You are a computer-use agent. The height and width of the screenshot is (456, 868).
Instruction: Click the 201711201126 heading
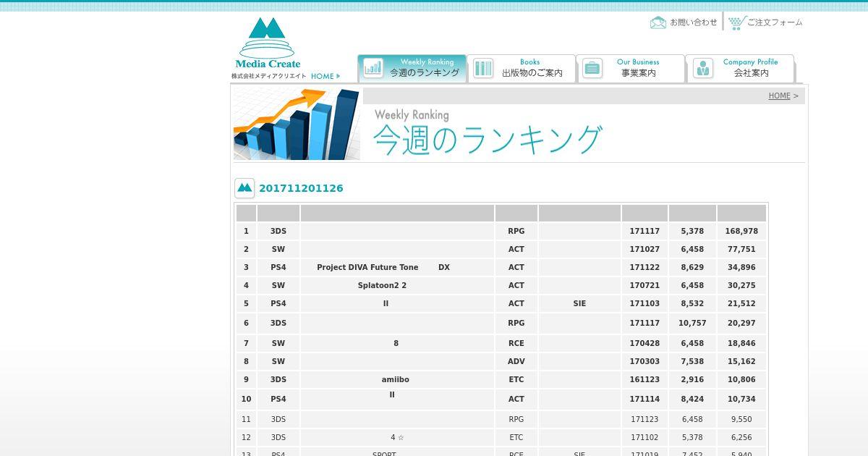301,188
